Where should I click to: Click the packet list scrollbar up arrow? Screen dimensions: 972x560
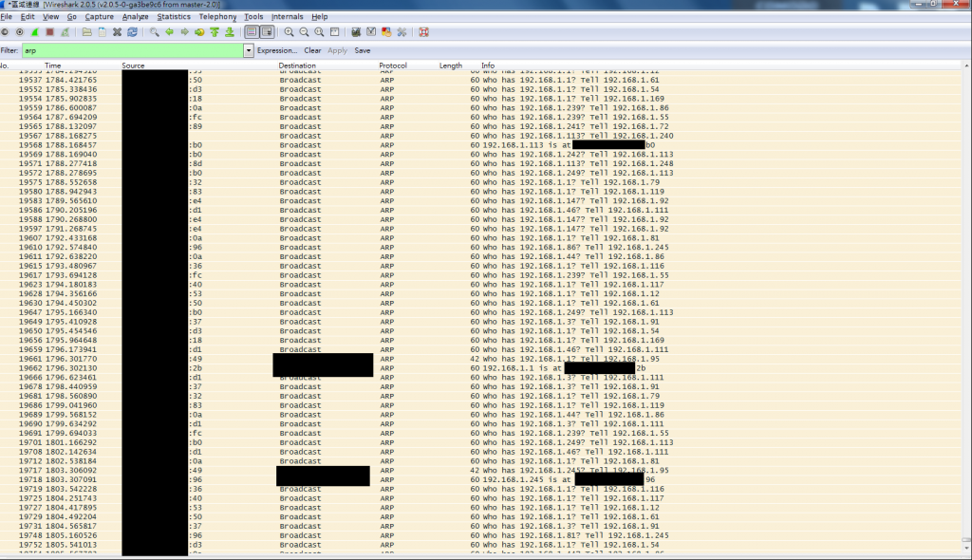966,65
